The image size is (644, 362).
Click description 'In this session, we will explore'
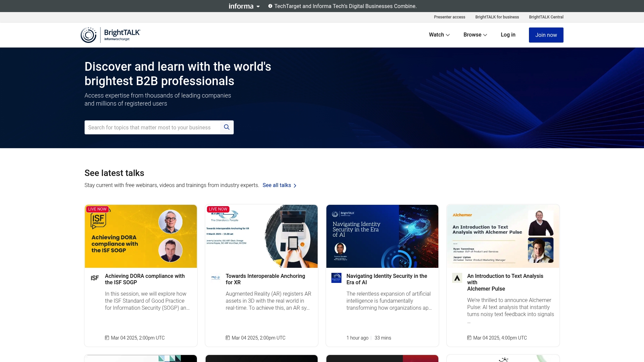click(147, 301)
